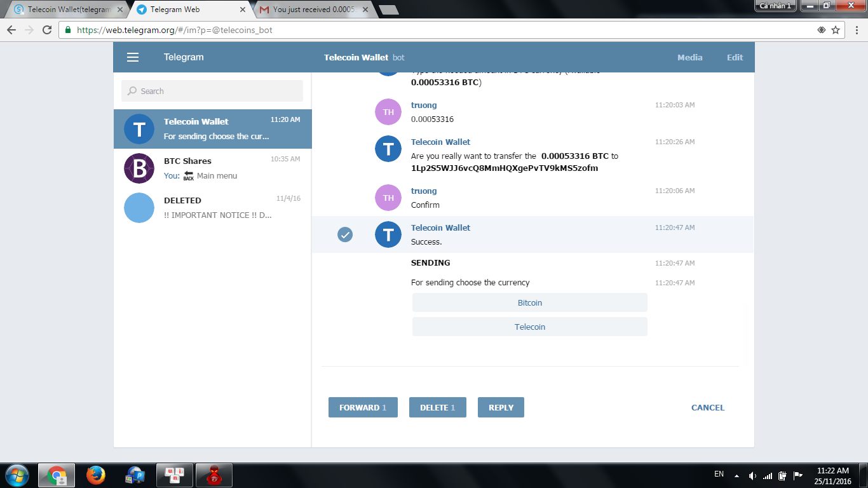This screenshot has height=488, width=868.
Task: Click the eye-shaped icon left of the bookmark star
Action: [x=821, y=30]
